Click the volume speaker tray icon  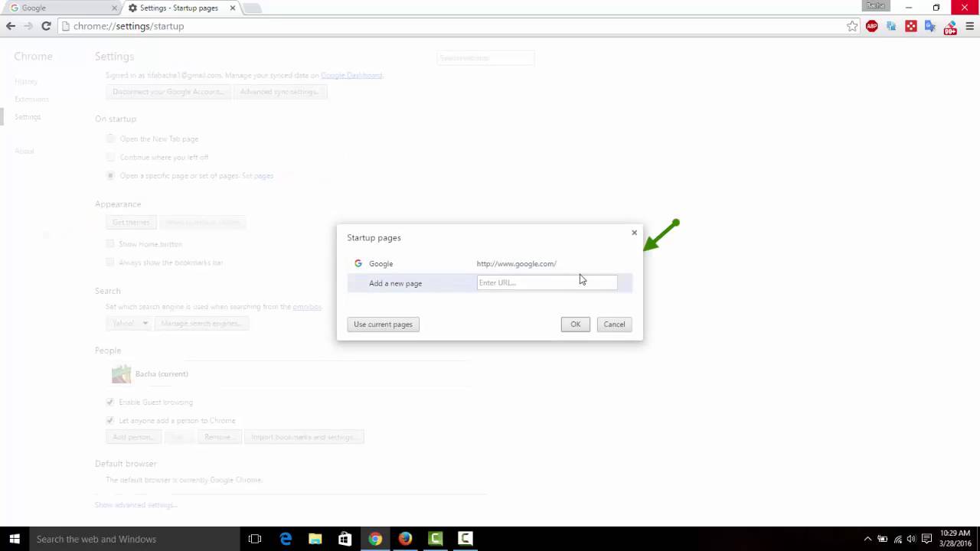pos(911,539)
